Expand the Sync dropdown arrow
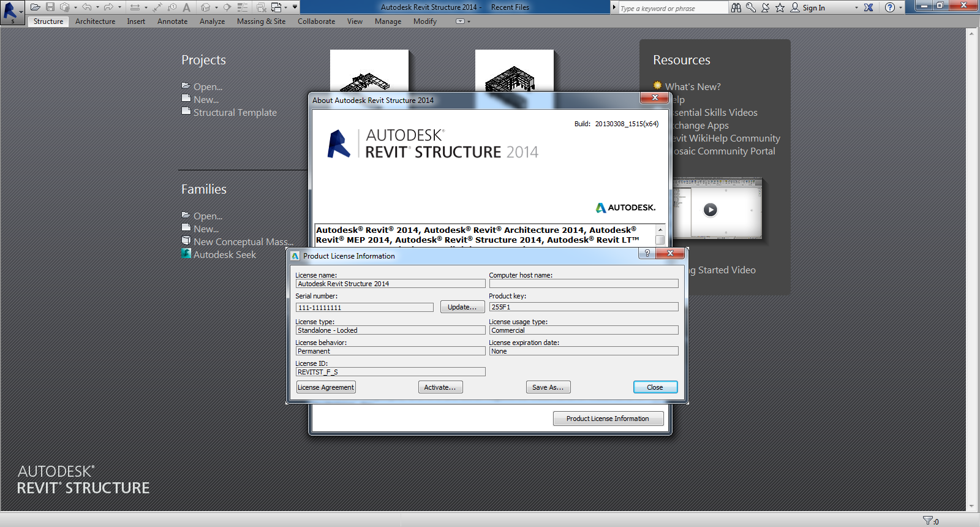The height and width of the screenshot is (527, 980). click(75, 7)
